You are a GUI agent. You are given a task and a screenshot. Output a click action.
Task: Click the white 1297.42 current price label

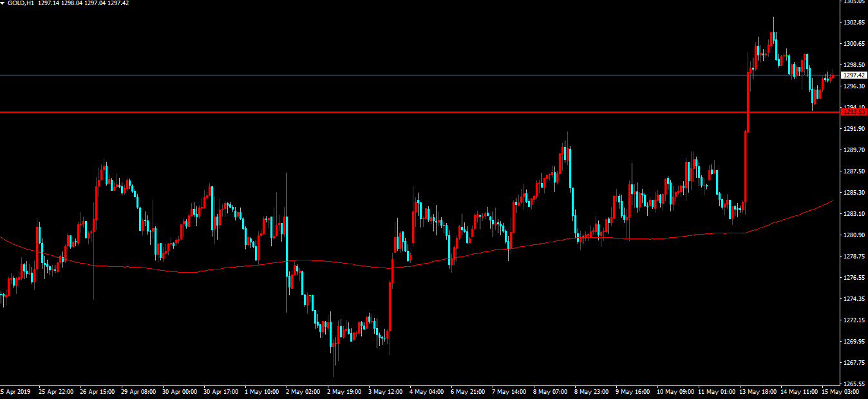(x=854, y=75)
